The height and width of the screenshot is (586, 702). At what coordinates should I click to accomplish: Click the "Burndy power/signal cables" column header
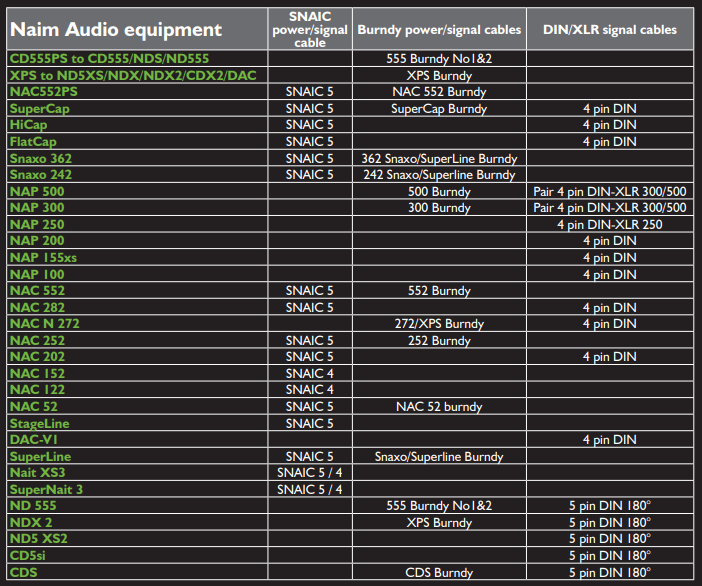click(439, 30)
